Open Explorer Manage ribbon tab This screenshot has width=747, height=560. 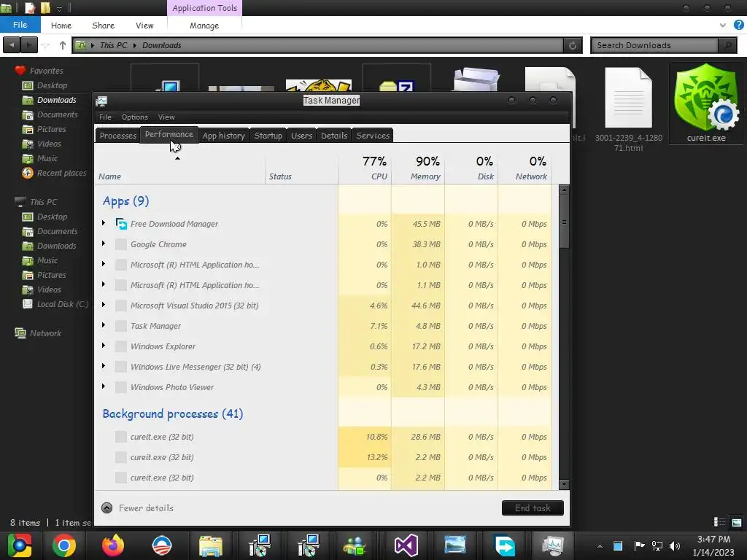204,26
